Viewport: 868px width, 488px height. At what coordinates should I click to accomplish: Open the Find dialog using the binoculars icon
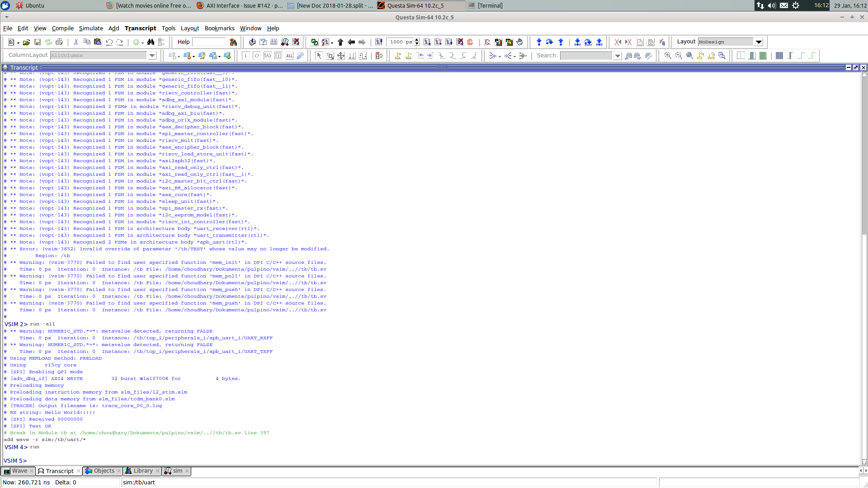(x=151, y=42)
